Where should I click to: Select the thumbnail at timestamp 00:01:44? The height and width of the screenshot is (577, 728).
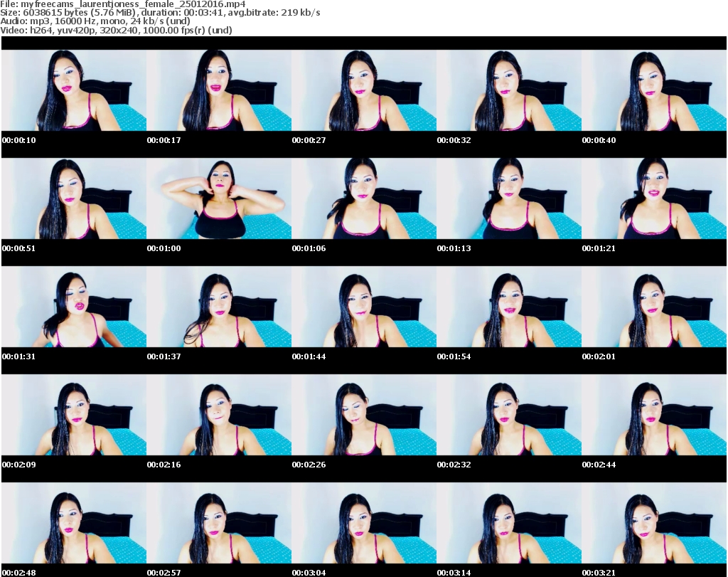364,307
